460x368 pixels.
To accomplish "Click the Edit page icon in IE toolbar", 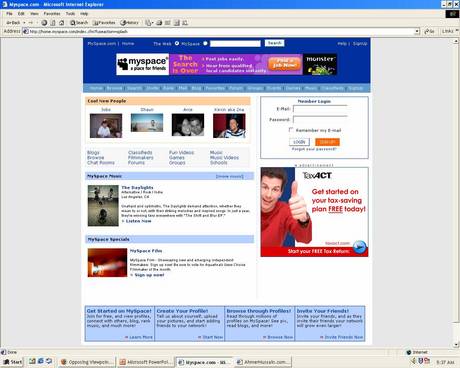I will point(168,23).
